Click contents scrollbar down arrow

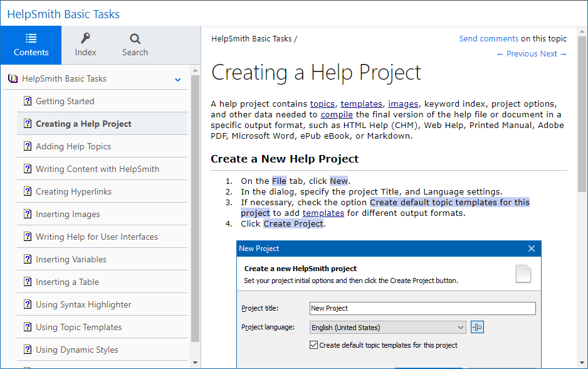coord(195,363)
